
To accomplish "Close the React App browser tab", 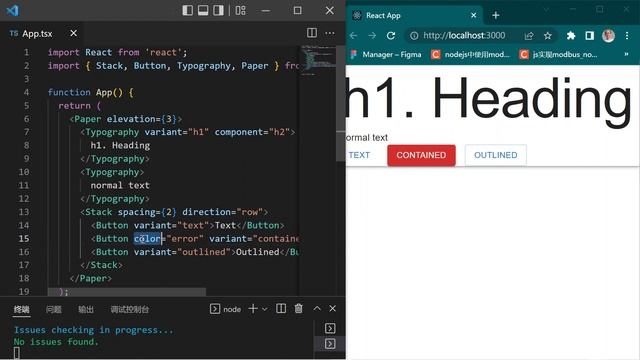I will pos(473,15).
